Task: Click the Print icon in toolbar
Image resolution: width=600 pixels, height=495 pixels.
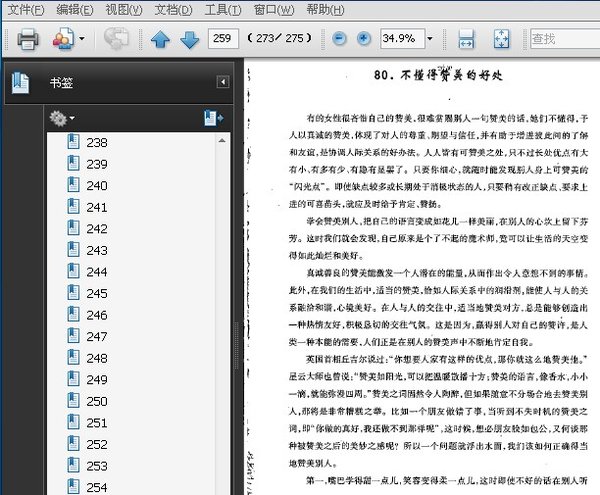Action: click(27, 39)
